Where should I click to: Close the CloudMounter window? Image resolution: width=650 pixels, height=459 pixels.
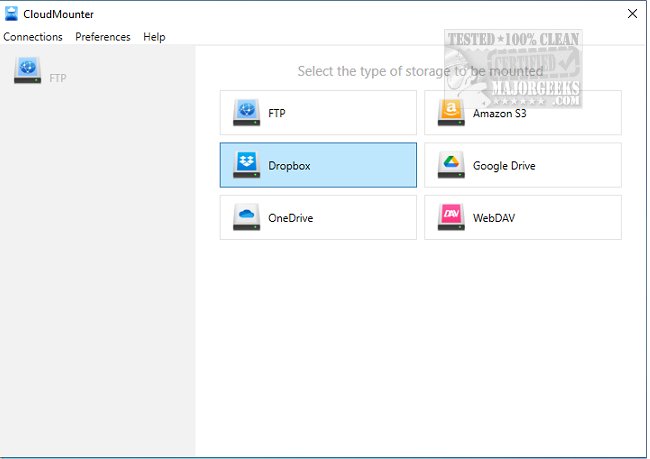(632, 14)
